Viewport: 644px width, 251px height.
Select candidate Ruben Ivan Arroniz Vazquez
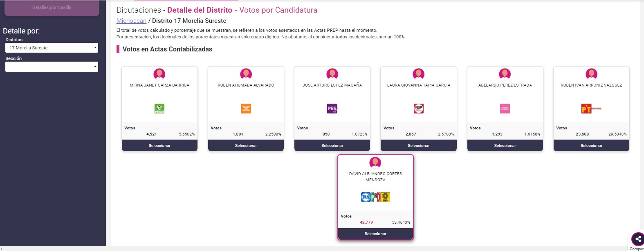[591, 145]
